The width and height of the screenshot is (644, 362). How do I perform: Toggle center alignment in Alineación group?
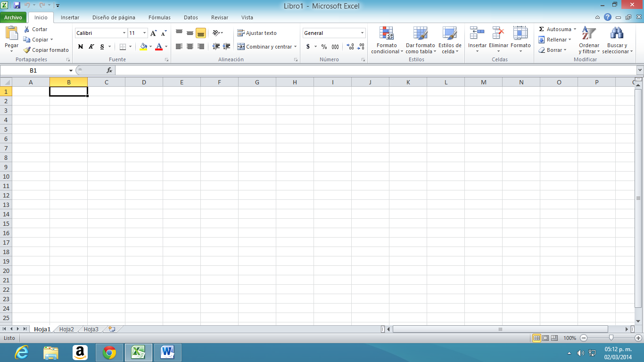click(190, 46)
